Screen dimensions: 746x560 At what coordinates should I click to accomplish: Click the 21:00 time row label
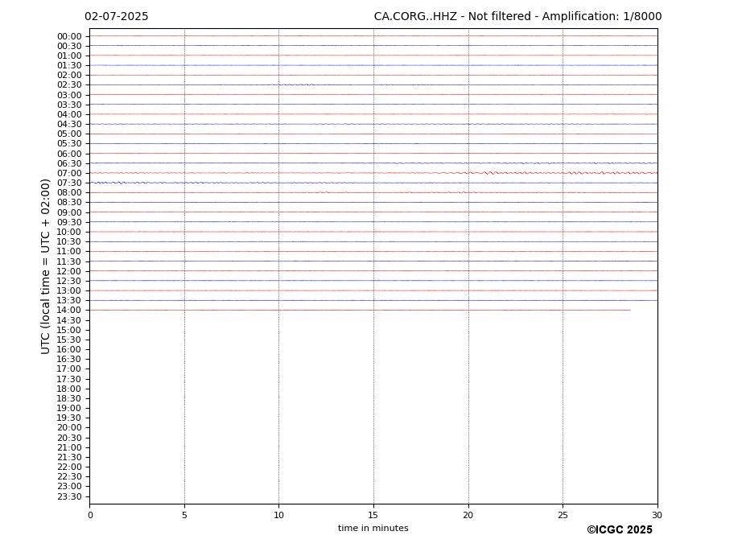click(x=69, y=447)
